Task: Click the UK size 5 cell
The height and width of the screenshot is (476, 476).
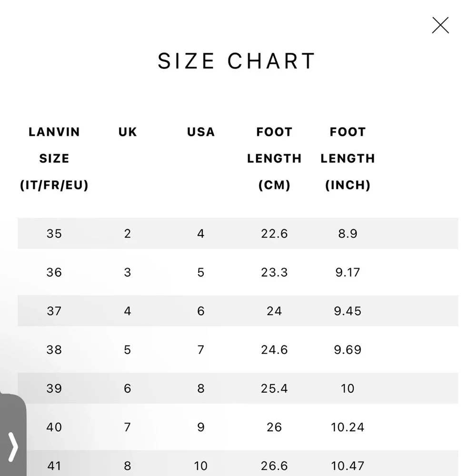Action: click(128, 350)
